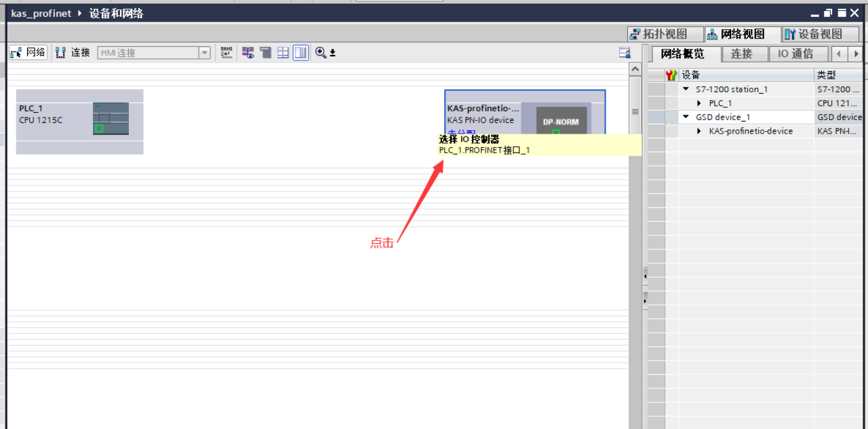Expand the PLC_1 tree node
Screen dimensions: 868x429
tap(699, 103)
